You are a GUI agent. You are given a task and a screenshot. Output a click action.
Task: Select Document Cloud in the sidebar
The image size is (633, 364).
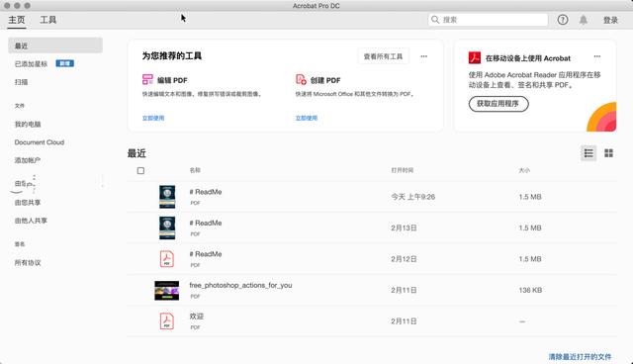pyautogui.click(x=40, y=142)
